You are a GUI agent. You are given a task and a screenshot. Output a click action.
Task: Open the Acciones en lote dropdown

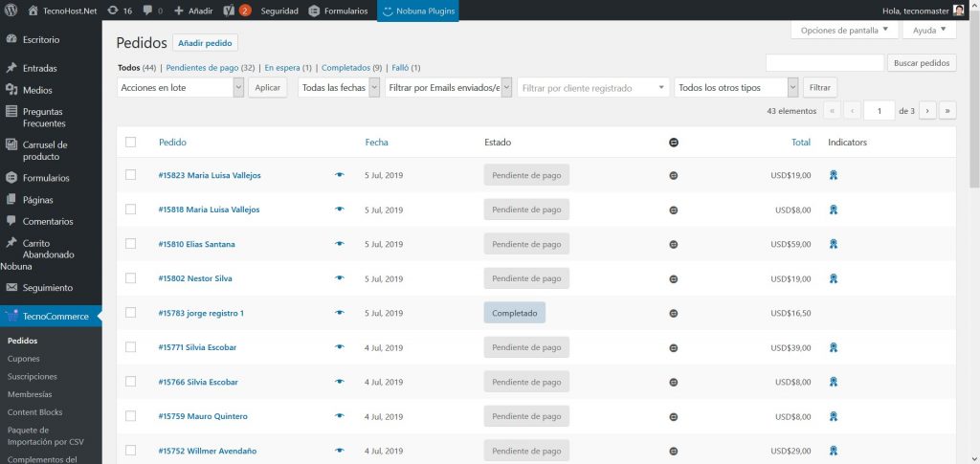click(181, 87)
